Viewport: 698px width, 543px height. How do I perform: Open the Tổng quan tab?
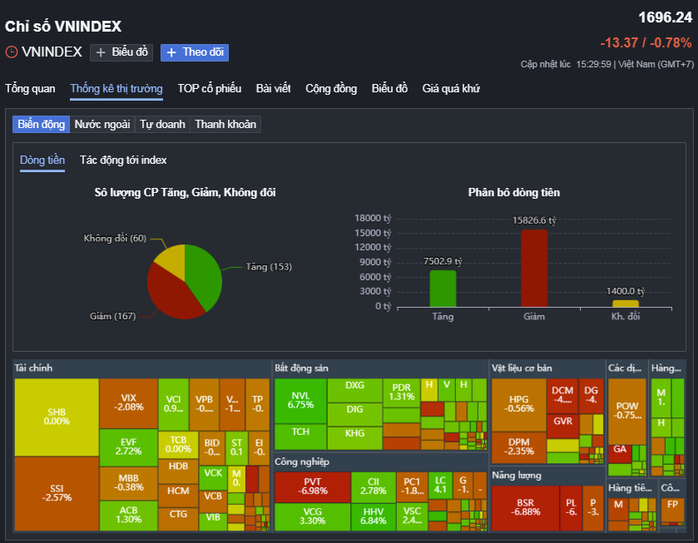coord(30,88)
